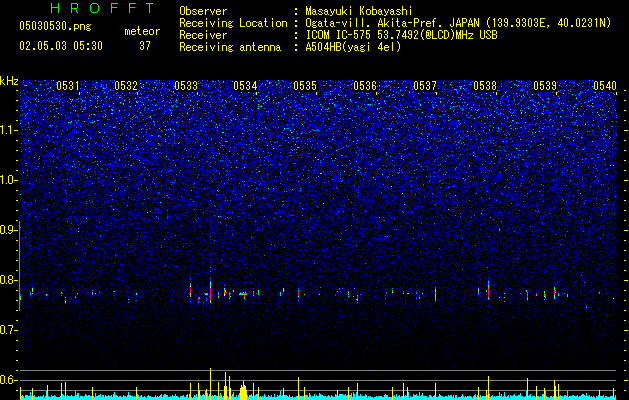Screen dimensions: 629x400
Task: Click the 0540 time marker
Action: point(605,86)
